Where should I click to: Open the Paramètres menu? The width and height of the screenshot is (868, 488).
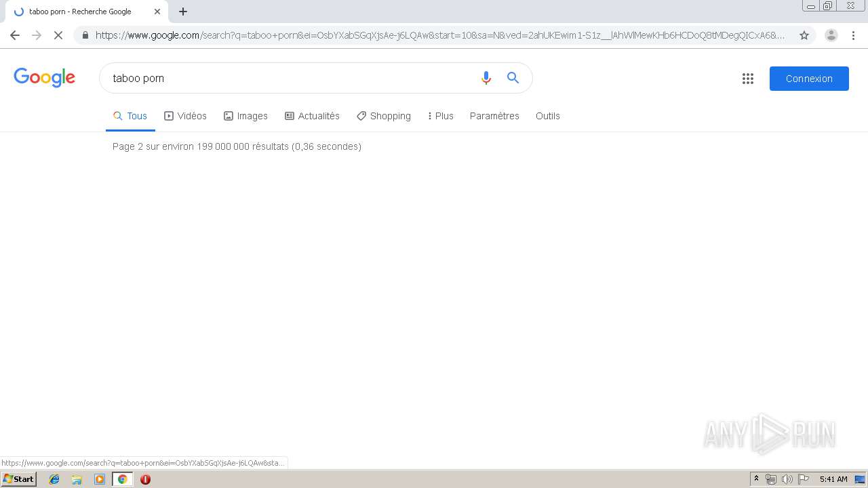494,116
